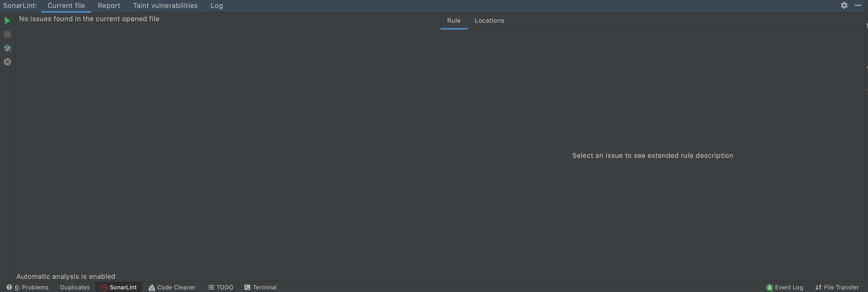Viewport: 868px width, 292px height.
Task: Select the Rule tab
Action: click(454, 21)
